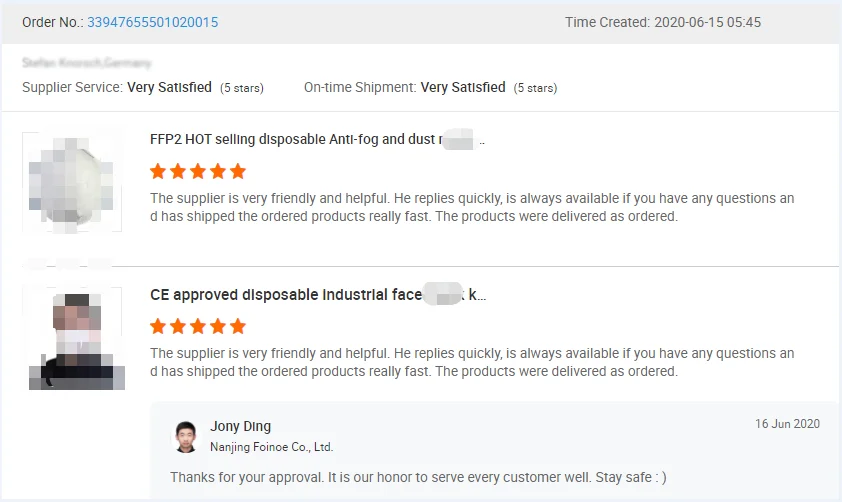Viewport: 842px width, 502px height.
Task: Click On-time Shipment Very Satisfied rating text
Action: point(463,87)
